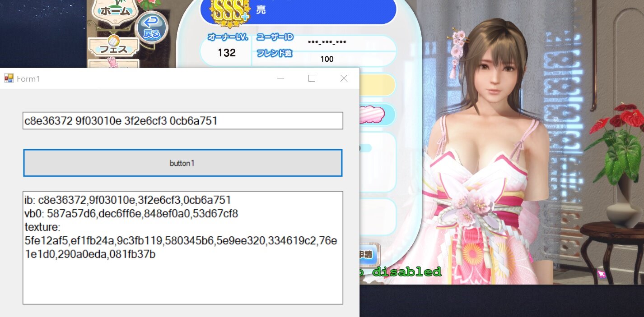Image resolution: width=644 pixels, height=317 pixels.
Task: Click inside the ib/vb0/texture output box
Action: click(182, 248)
